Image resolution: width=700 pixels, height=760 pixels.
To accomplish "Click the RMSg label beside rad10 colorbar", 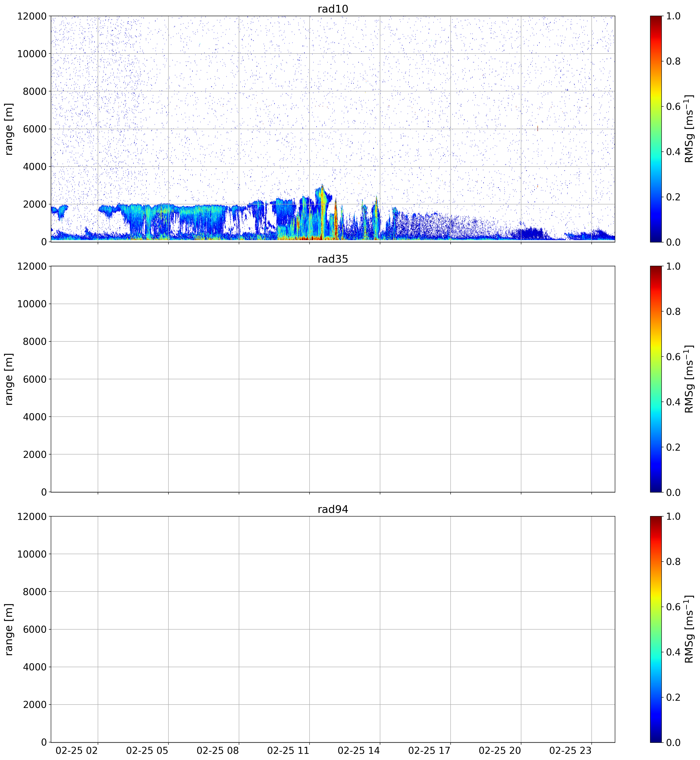I will coord(689,129).
